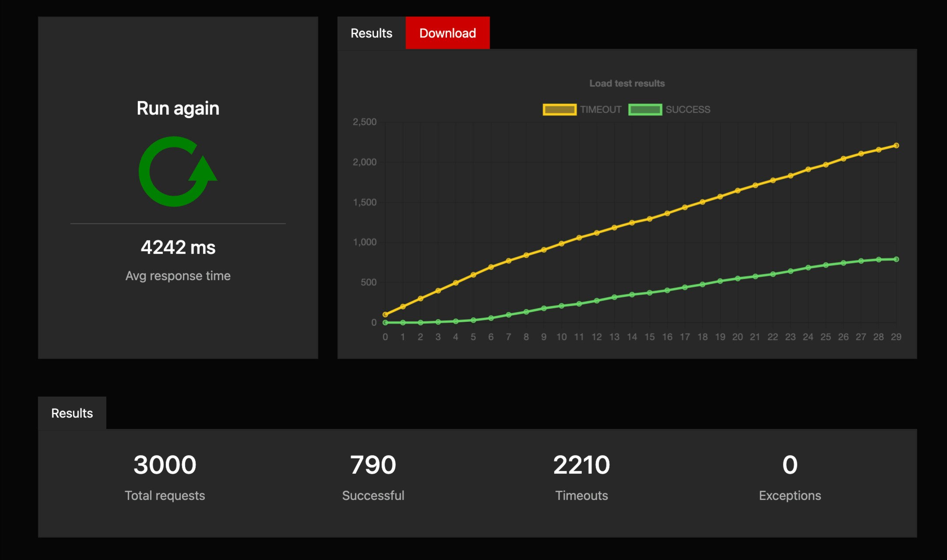Click first green SUCCESS data point at 0
Image resolution: width=947 pixels, height=560 pixels.
pyautogui.click(x=385, y=323)
